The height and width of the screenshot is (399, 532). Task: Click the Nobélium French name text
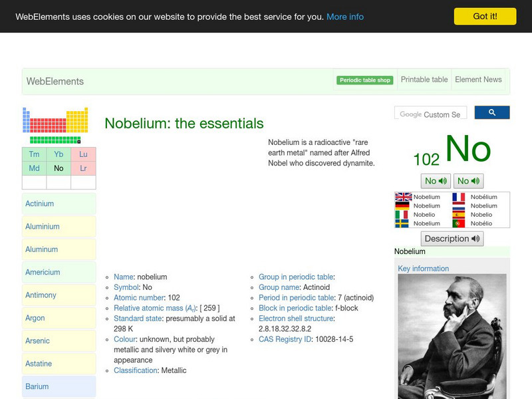pos(483,197)
